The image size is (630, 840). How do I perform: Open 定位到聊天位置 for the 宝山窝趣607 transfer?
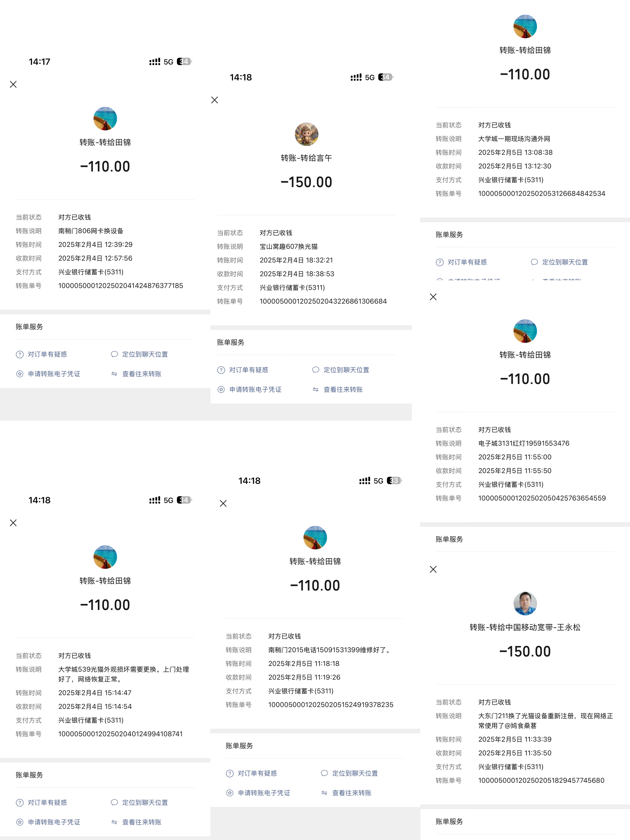346,370
